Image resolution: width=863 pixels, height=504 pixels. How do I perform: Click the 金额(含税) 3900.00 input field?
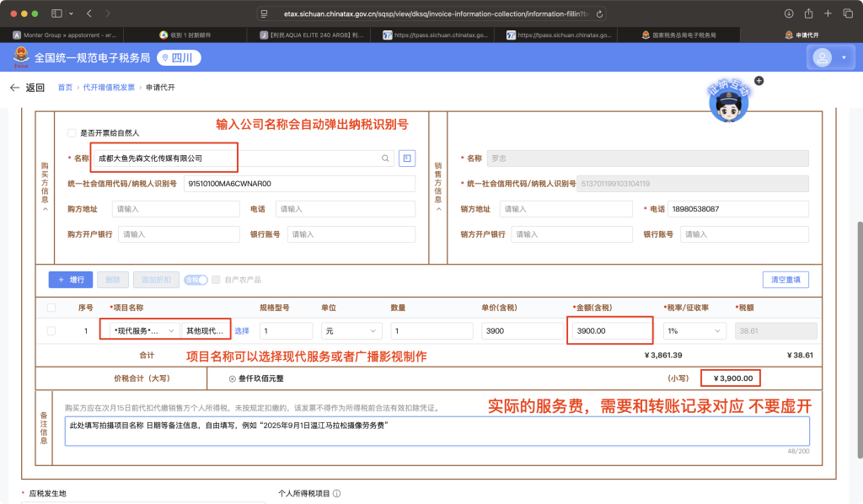pyautogui.click(x=610, y=331)
